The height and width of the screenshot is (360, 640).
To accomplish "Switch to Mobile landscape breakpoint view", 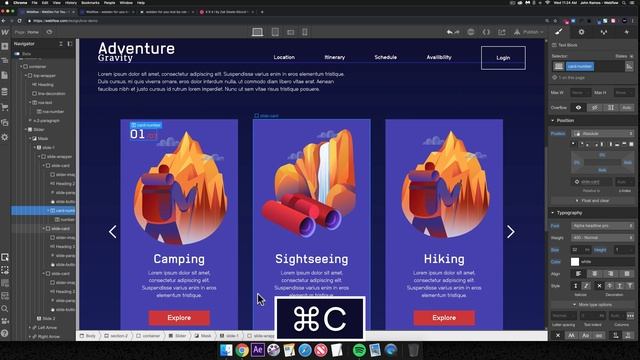I will tap(291, 32).
